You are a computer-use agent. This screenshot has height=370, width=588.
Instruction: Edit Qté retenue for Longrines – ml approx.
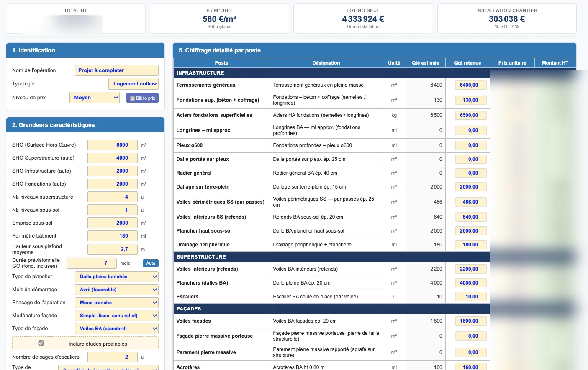click(x=471, y=130)
